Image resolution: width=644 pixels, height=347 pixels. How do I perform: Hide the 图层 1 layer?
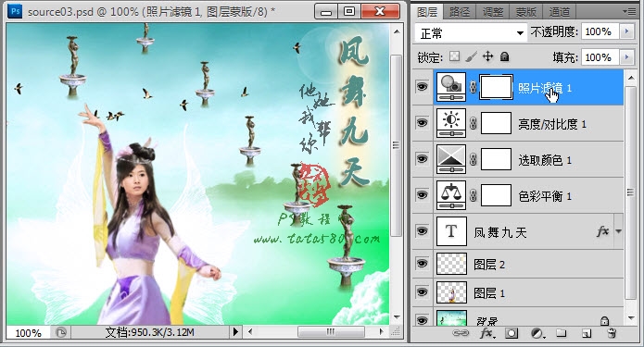[x=422, y=292]
